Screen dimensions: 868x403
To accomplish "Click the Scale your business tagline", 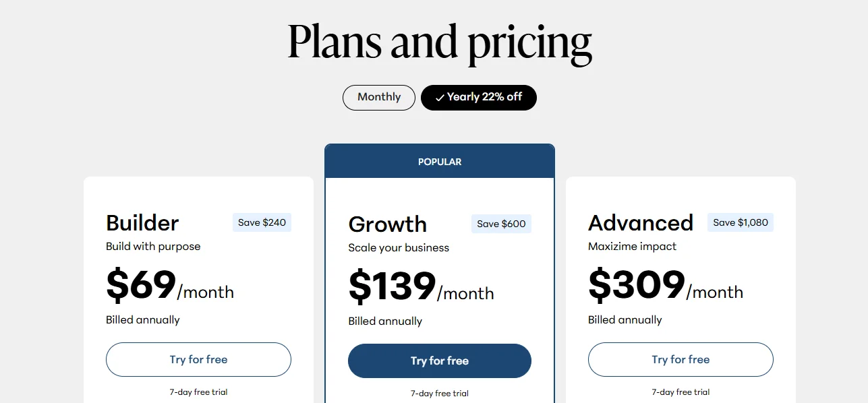I will [x=399, y=247].
